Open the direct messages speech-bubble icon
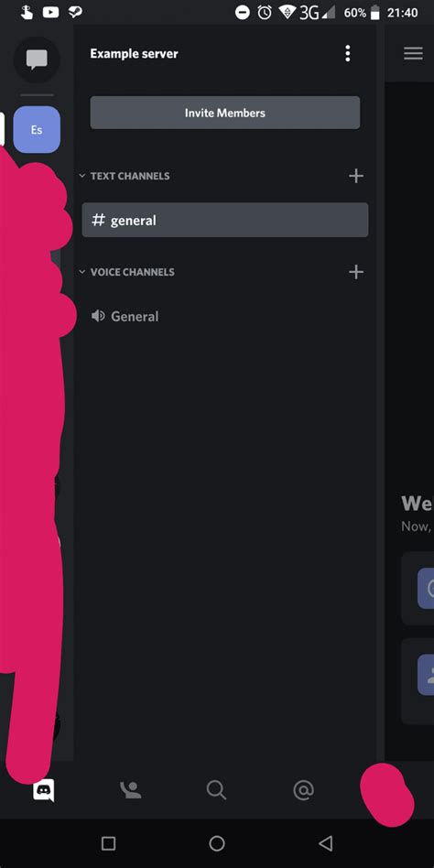Viewport: 434px width, 868px height. (x=37, y=59)
